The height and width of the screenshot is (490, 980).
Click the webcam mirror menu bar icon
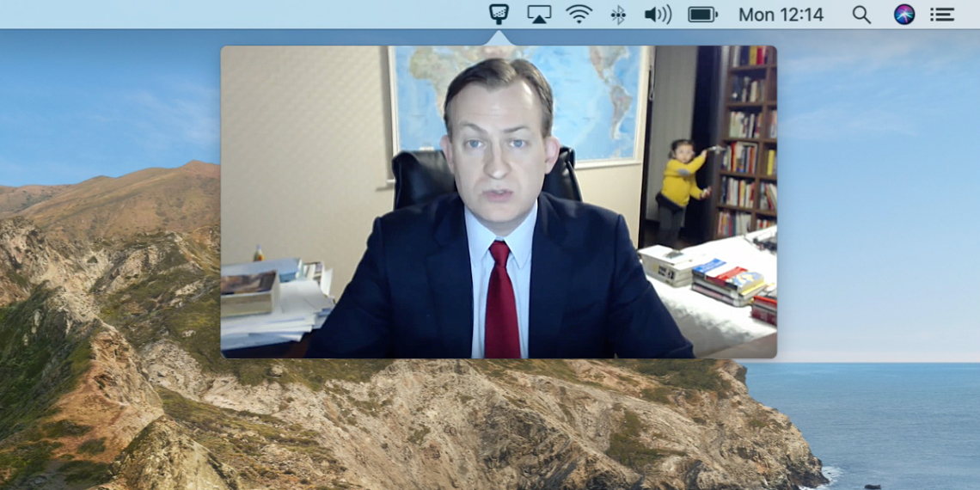pos(499,14)
